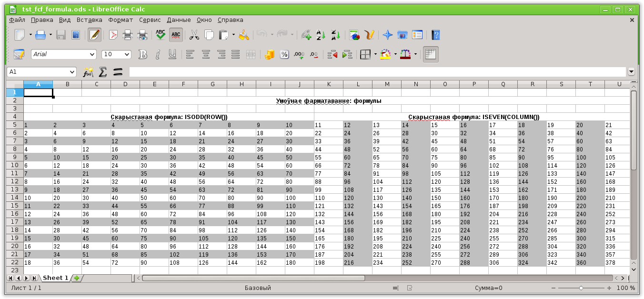The height and width of the screenshot is (299, 644).
Task: Open the Navigator star icon
Action: tap(388, 35)
